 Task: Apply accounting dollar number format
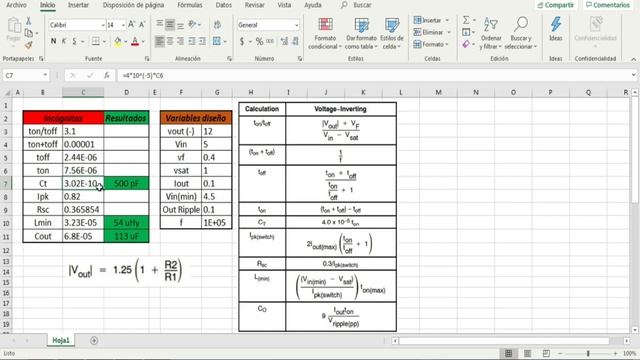(x=242, y=41)
